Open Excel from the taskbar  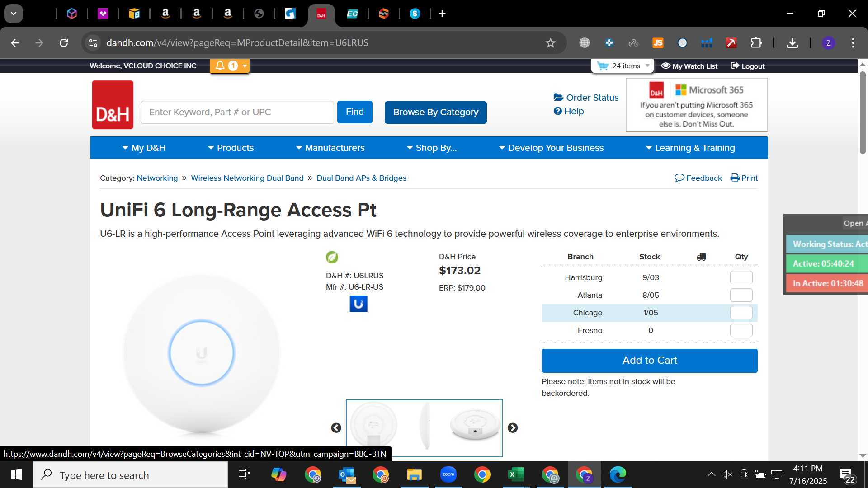point(516,474)
